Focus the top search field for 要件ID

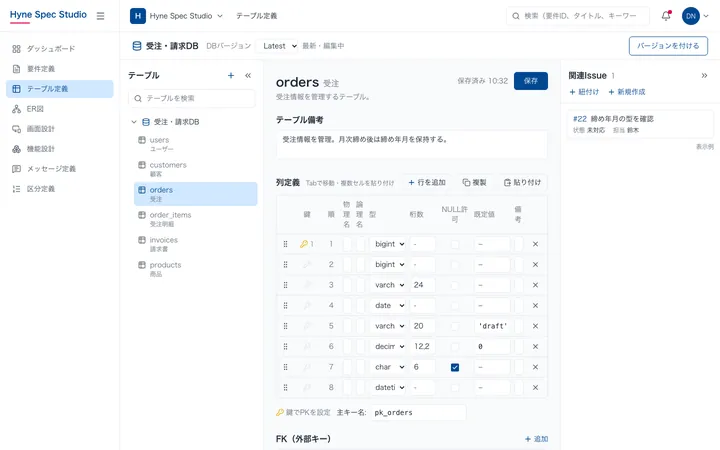[x=578, y=16]
